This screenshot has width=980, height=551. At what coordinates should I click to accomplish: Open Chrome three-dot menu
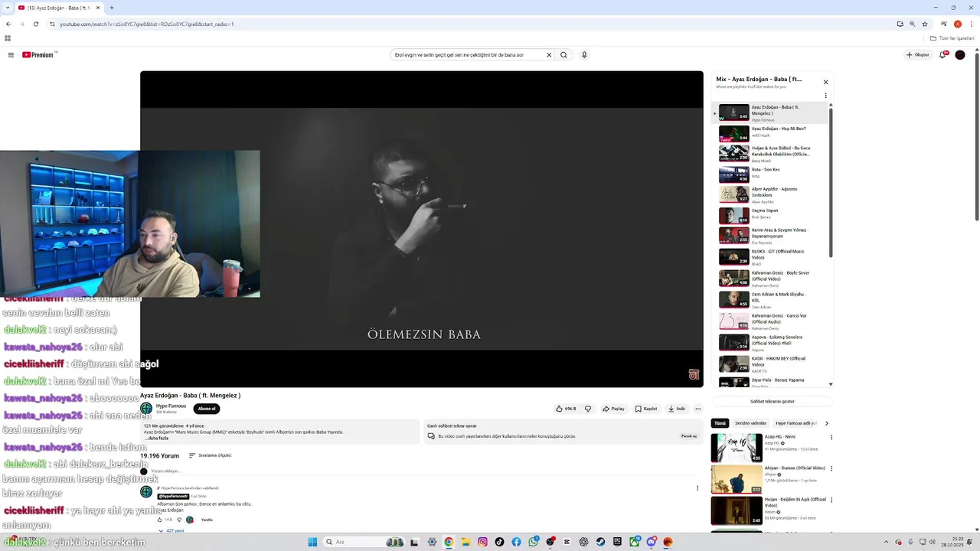(972, 24)
